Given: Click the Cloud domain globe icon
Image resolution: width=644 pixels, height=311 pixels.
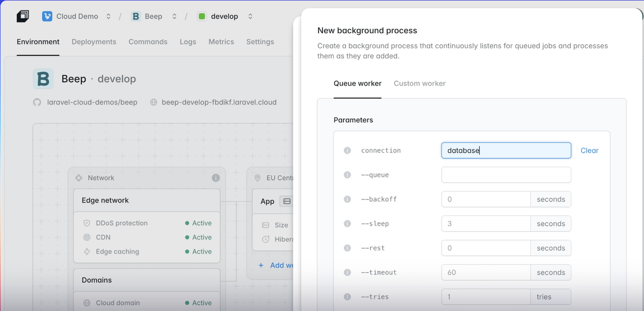Looking at the screenshot, I should tap(86, 303).
